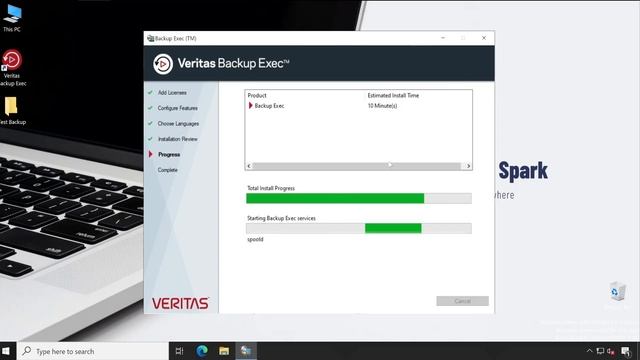The image size is (640, 360).
Task: Click the product list left scroll arrow
Action: 249,166
